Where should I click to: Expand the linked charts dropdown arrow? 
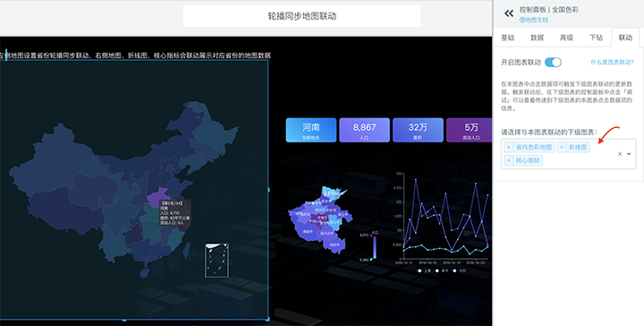[x=629, y=154]
